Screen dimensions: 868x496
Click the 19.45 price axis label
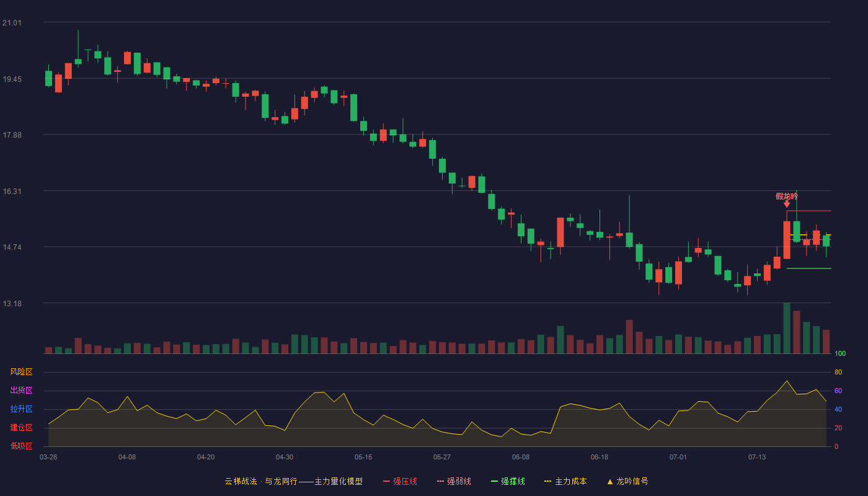(x=12, y=79)
